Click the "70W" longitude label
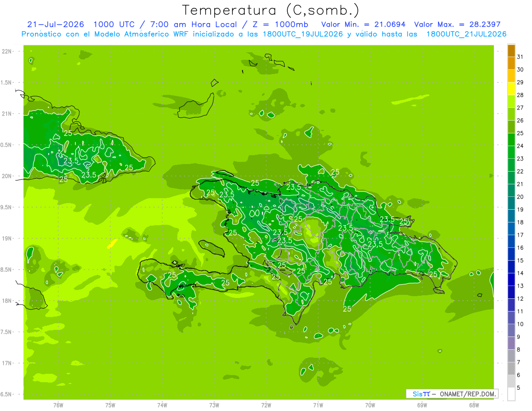 tap(370, 405)
